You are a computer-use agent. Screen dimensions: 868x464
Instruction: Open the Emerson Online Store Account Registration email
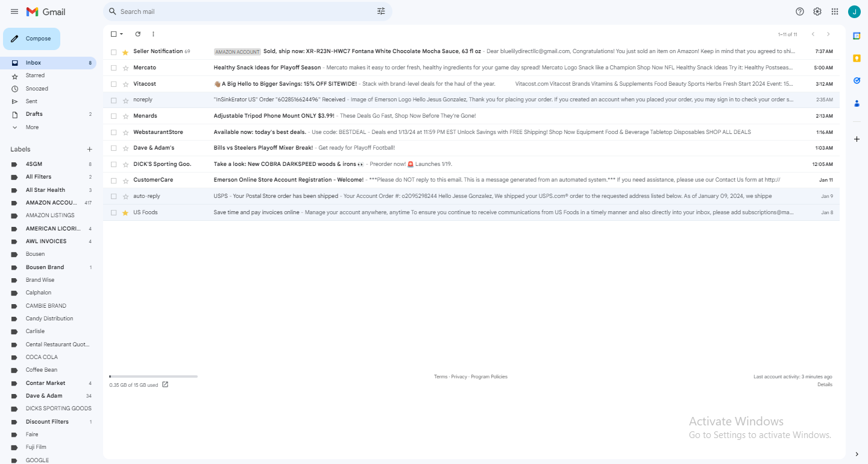pyautogui.click(x=471, y=180)
